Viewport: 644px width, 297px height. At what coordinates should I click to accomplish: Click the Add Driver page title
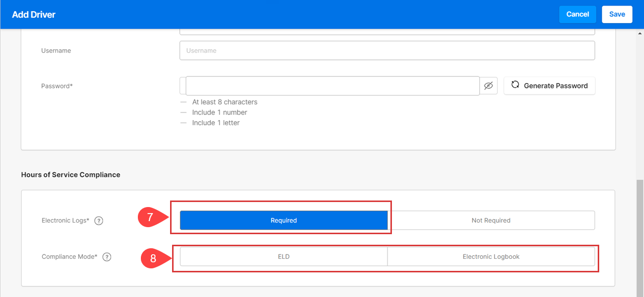click(x=34, y=15)
